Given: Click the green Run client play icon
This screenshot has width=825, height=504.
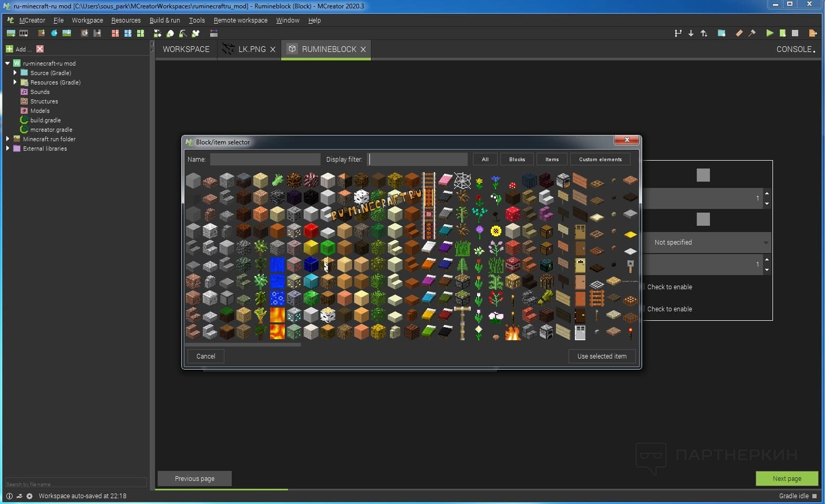Looking at the screenshot, I should pos(769,33).
